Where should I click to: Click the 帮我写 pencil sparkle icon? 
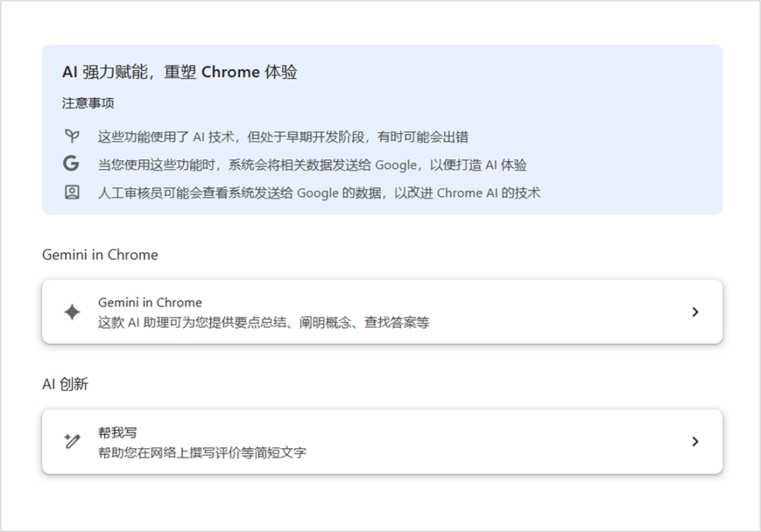72,441
